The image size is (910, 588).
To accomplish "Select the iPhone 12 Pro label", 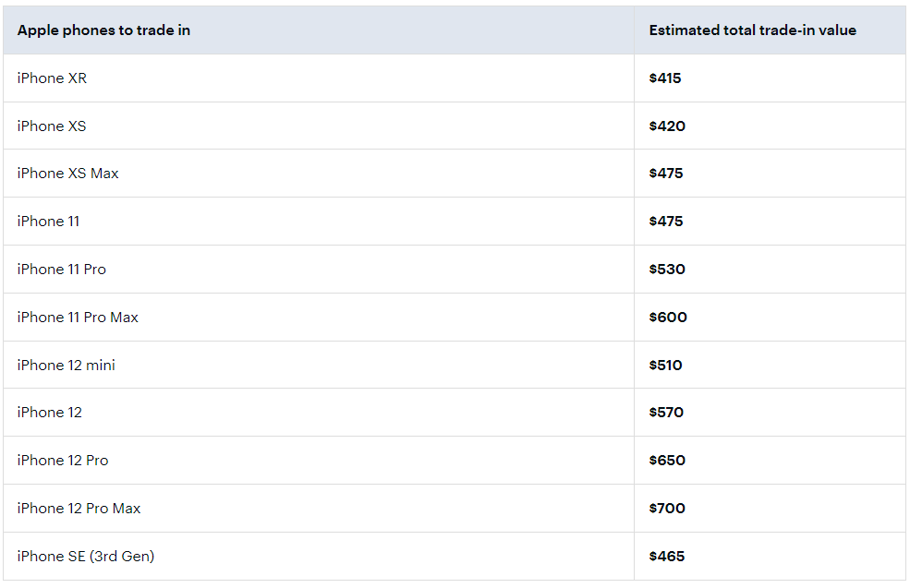I will [63, 461].
